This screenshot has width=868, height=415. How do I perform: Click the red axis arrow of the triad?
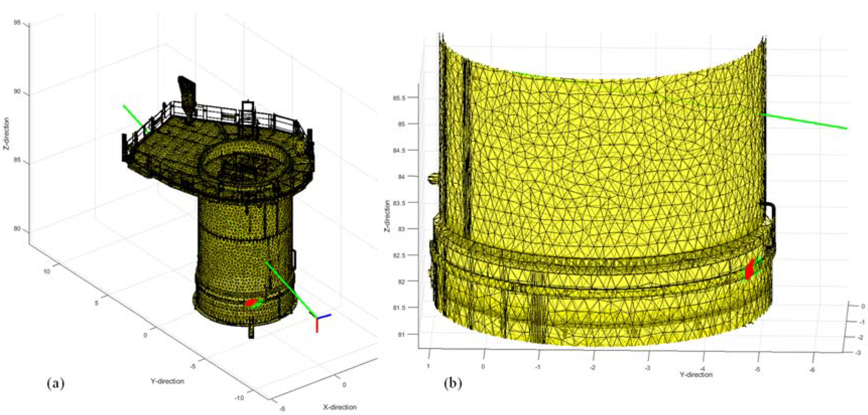click(317, 326)
